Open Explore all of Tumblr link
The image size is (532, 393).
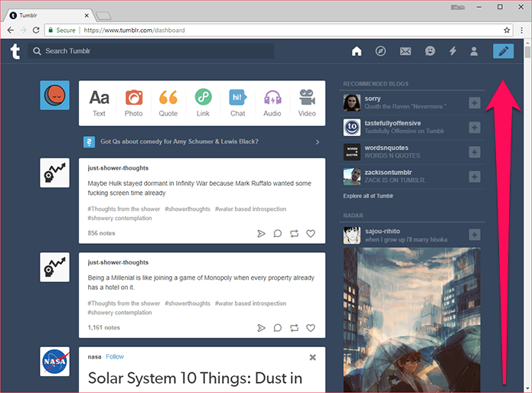coord(368,196)
